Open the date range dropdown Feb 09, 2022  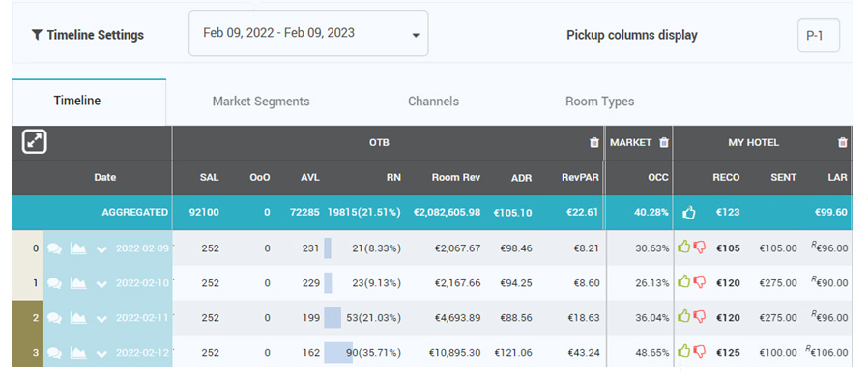(308, 33)
